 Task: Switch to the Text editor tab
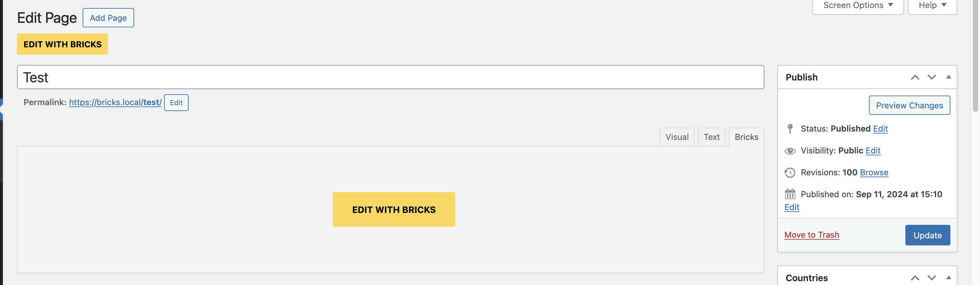pos(711,137)
